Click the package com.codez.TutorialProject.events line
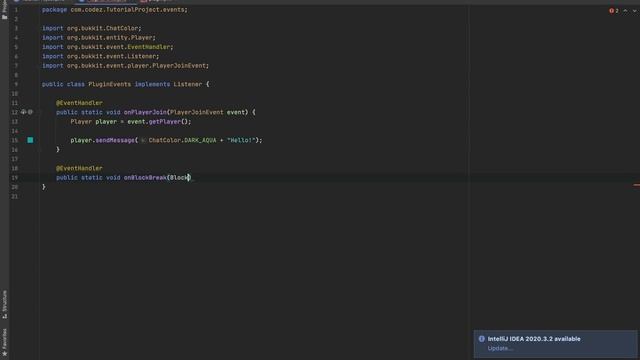 point(115,9)
